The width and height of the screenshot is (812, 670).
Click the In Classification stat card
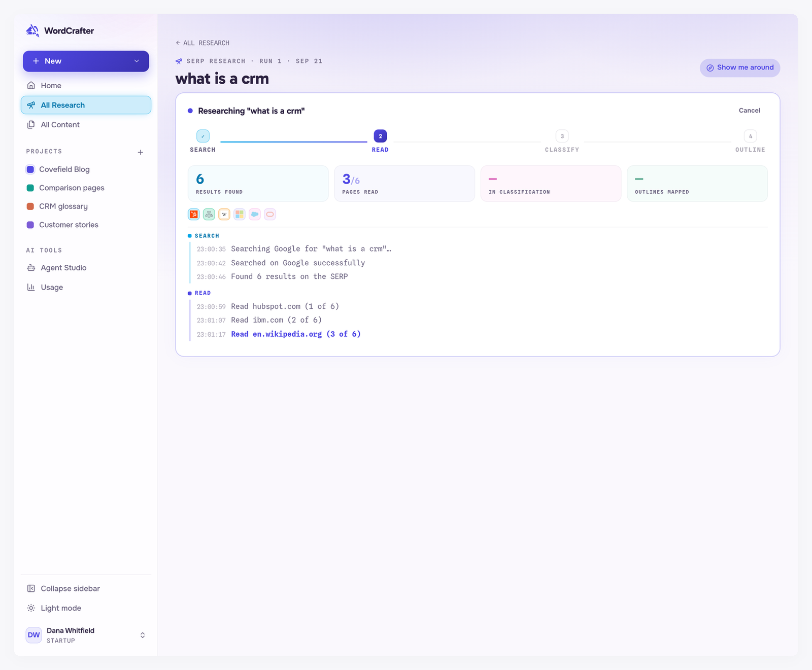coord(551,184)
